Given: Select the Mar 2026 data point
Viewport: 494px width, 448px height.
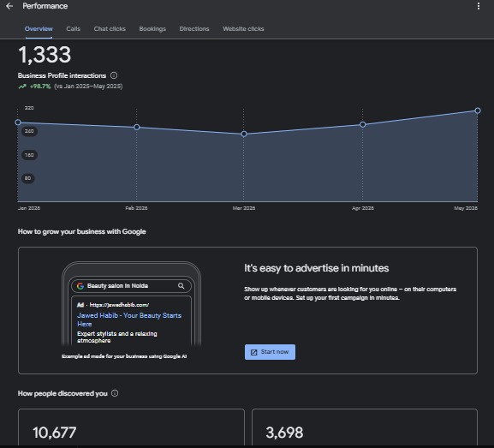Looking at the screenshot, I should pos(244,134).
